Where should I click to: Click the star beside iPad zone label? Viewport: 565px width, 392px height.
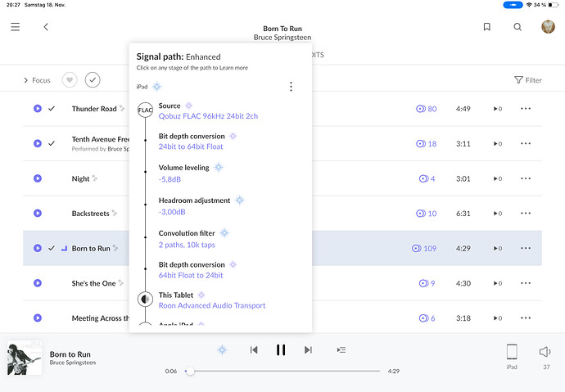[156, 87]
